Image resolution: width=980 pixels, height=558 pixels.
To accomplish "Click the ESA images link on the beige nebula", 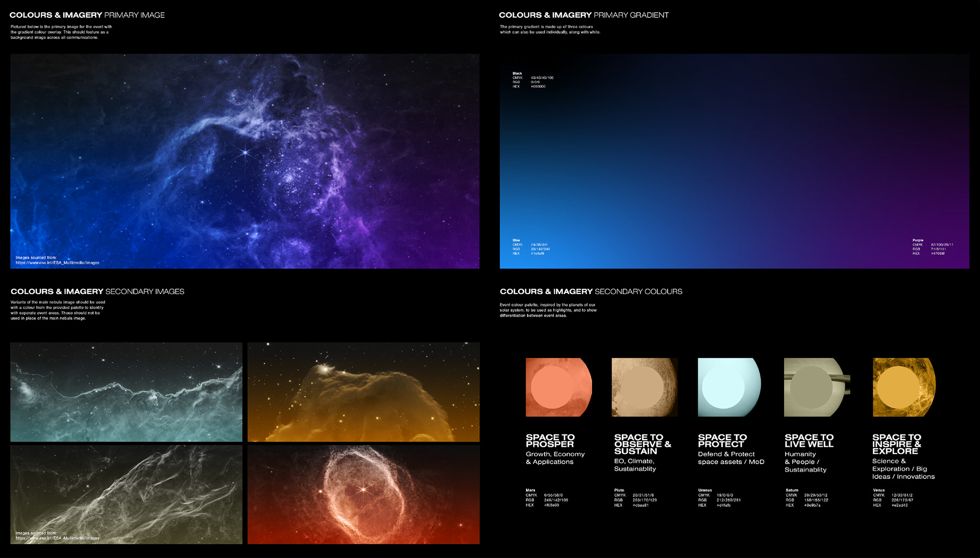I will (x=57, y=538).
